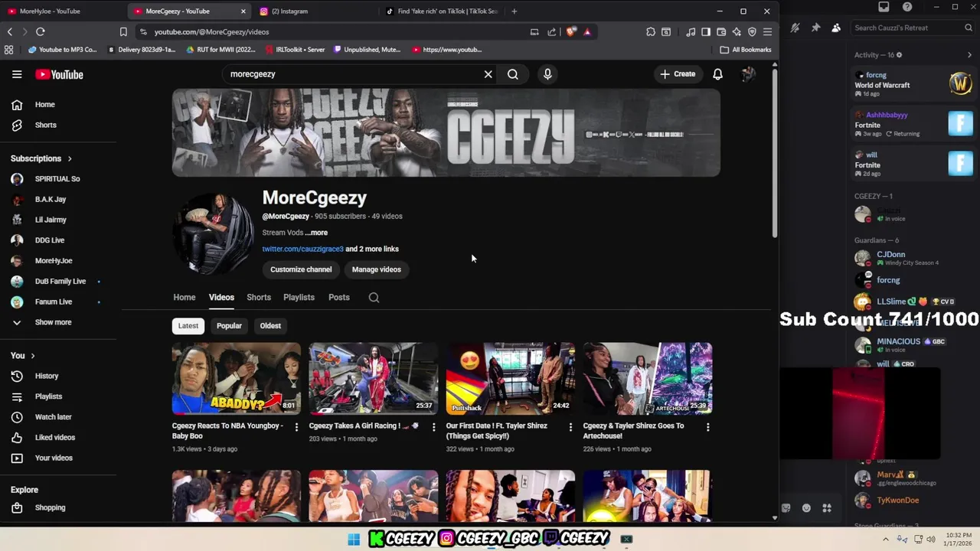Open Watch later in sidebar

tap(53, 417)
